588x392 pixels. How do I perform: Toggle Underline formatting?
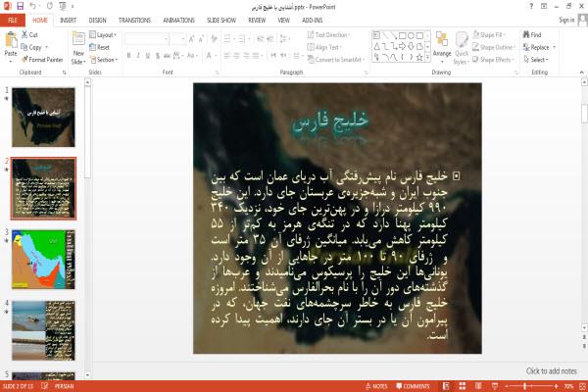(x=148, y=56)
